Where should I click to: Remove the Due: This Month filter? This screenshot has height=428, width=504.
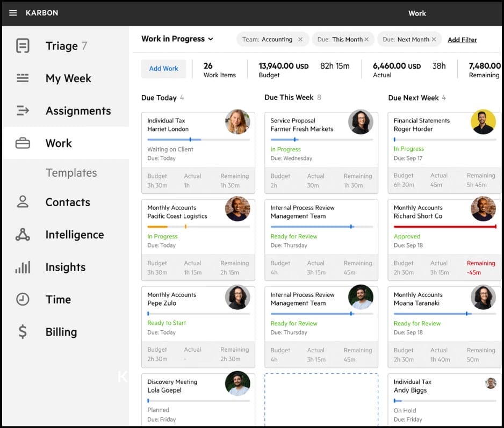tap(366, 39)
